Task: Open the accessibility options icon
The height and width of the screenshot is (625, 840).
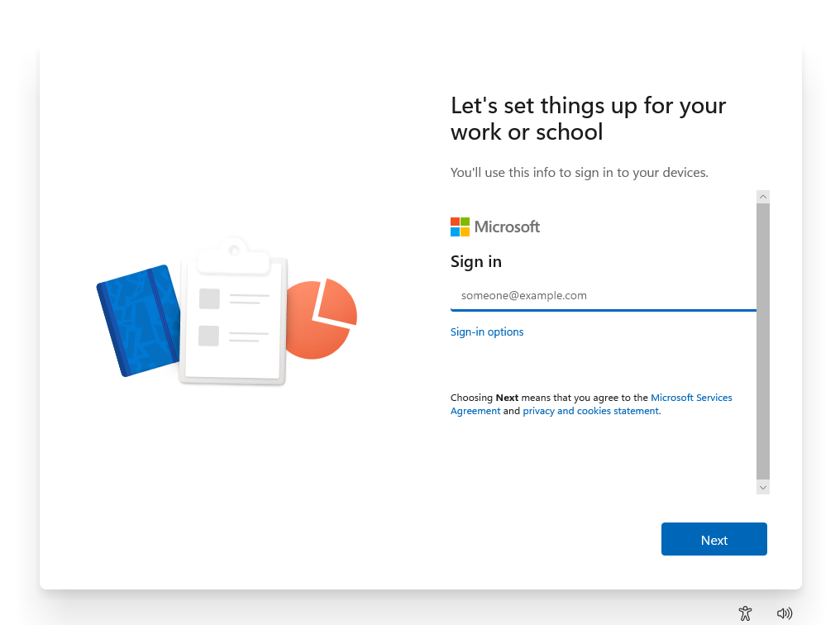Action: point(745,613)
